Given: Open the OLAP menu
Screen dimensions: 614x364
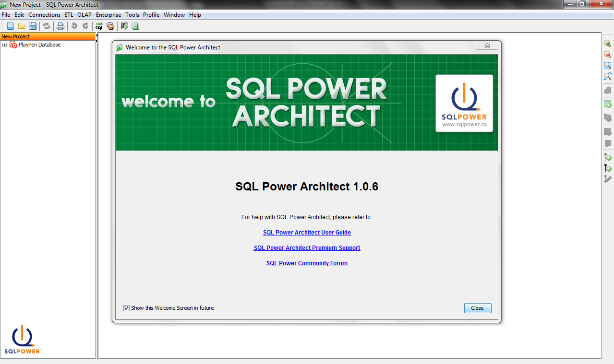Looking at the screenshot, I should click(84, 15).
